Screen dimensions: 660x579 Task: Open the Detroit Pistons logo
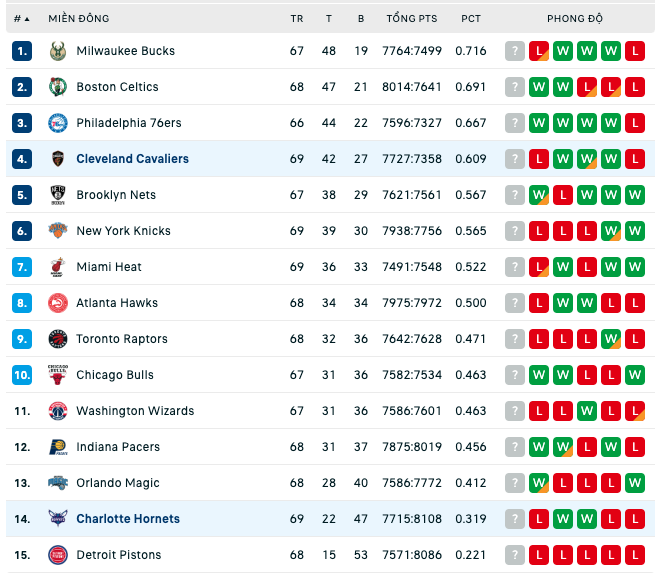58,555
